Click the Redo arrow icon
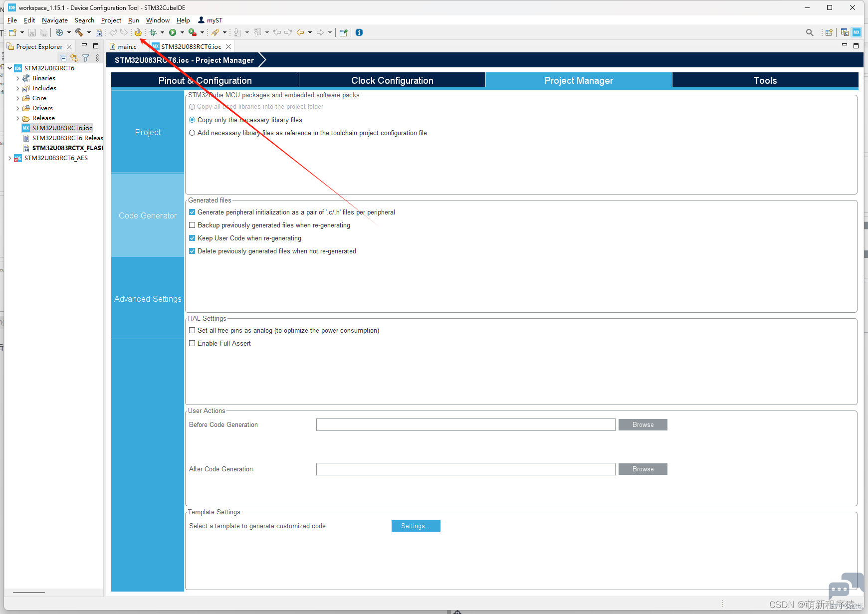Screen dimensions: 868x614 (x=124, y=32)
